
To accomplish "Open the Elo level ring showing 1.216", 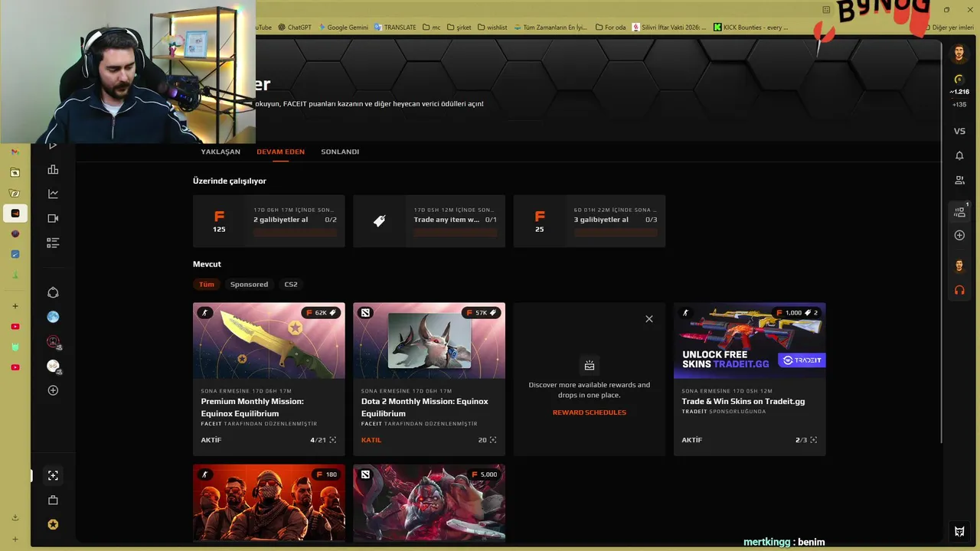I will 959,80.
